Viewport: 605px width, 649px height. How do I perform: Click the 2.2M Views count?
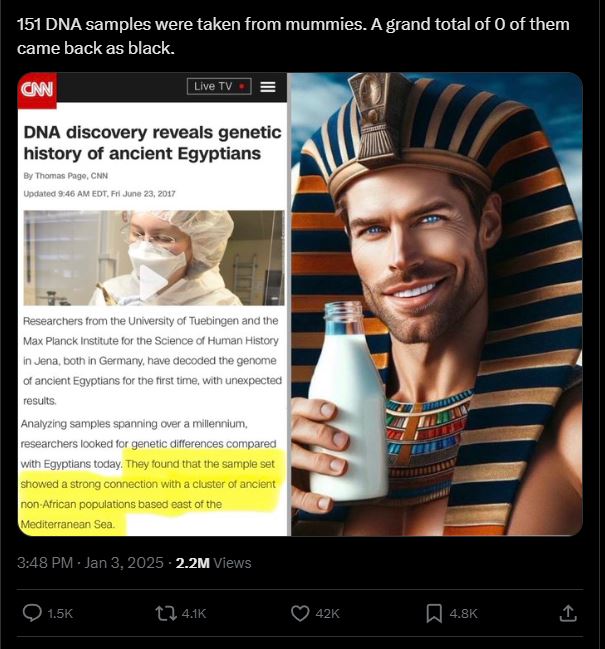214,563
